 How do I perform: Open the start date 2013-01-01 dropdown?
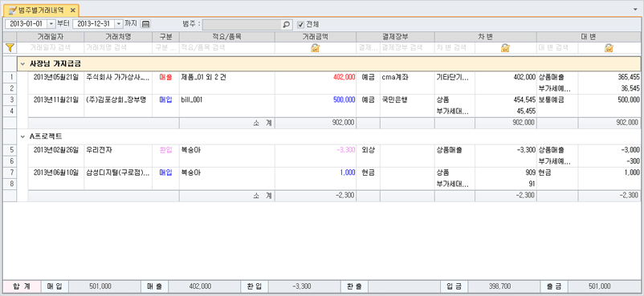[51, 24]
